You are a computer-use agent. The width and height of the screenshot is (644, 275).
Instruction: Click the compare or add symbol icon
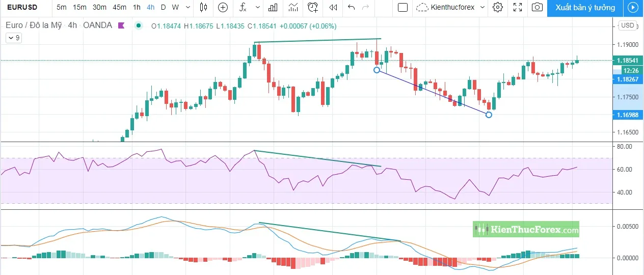[x=223, y=7]
